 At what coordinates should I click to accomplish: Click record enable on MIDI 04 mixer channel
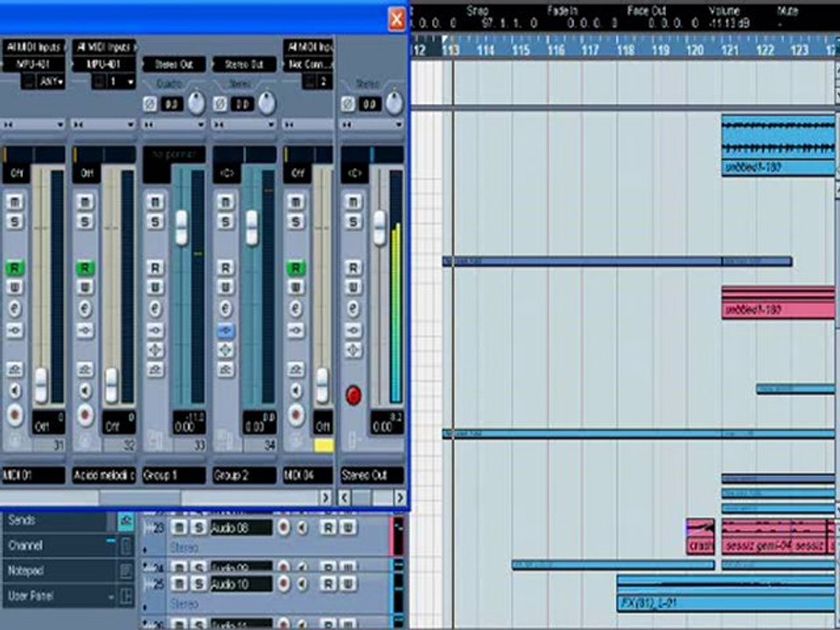296,415
